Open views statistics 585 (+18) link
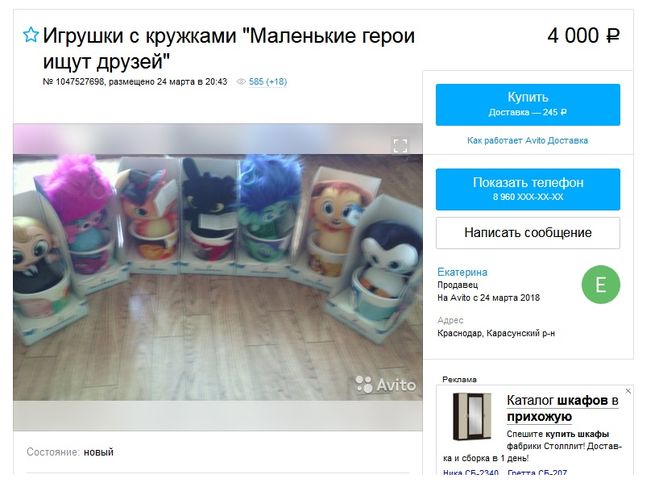Screen dimensions: 659x487 pos(268,82)
